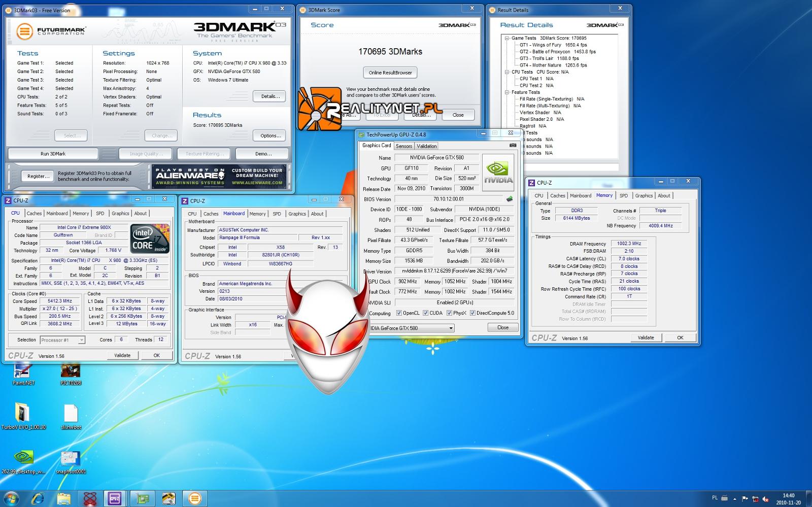This screenshot has height=507, width=812.
Task: Open Paint.NET desktop shortcut
Action: click(23, 375)
